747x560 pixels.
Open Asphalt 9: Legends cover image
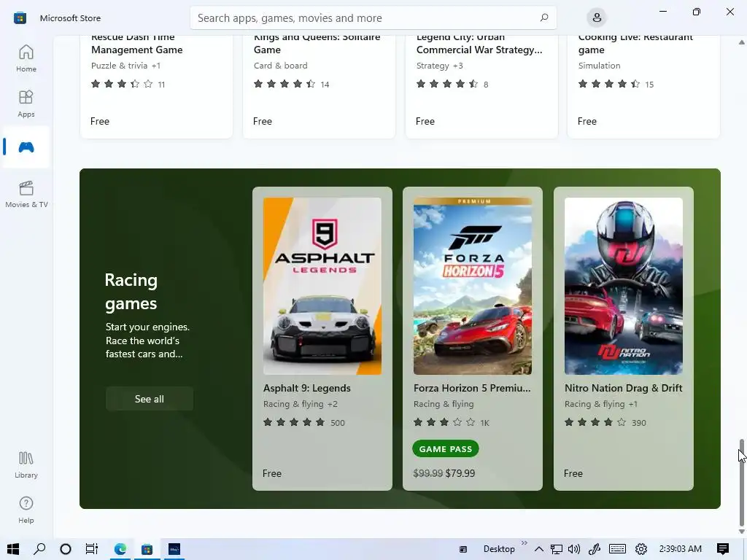(x=322, y=286)
